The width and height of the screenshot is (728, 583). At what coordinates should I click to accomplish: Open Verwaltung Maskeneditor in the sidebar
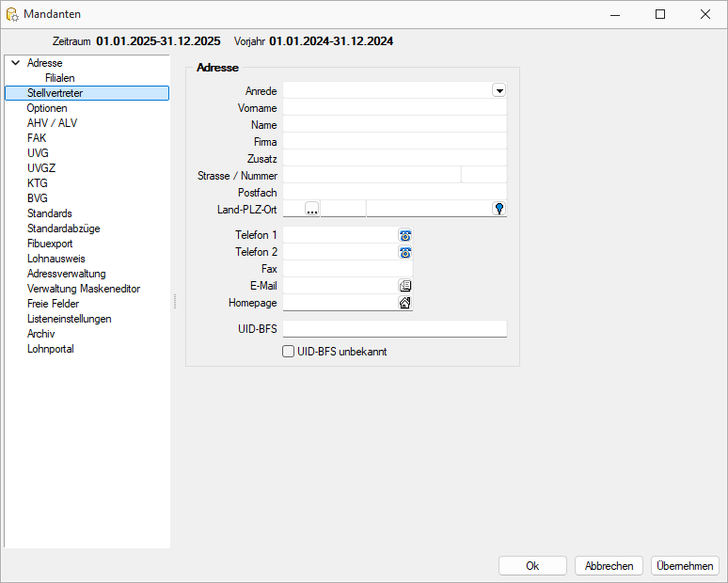point(84,289)
